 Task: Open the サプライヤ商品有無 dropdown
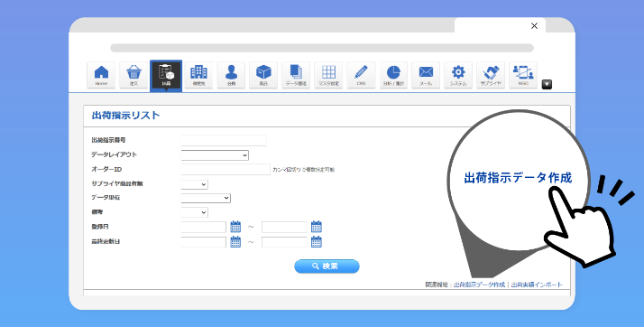(195, 184)
